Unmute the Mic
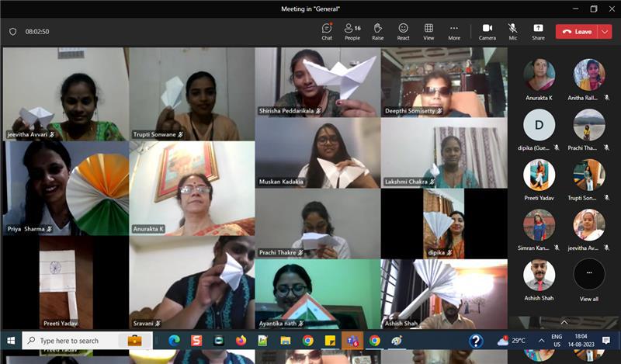621x364 pixels. (513, 31)
